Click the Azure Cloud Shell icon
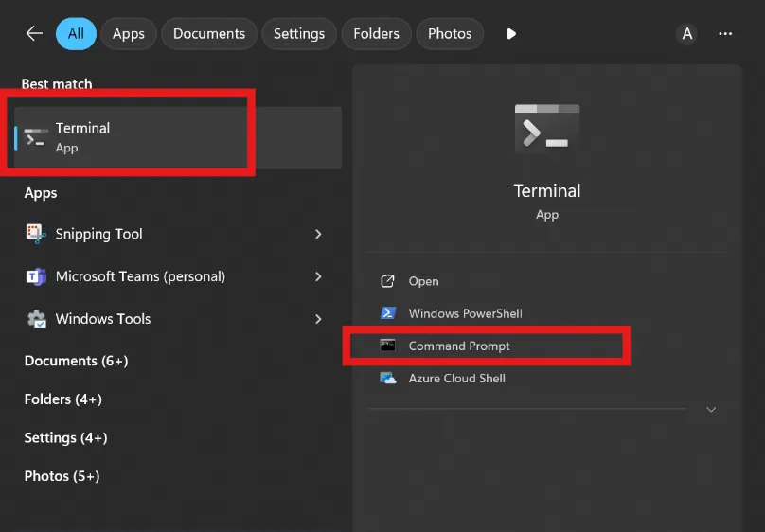 pos(388,378)
